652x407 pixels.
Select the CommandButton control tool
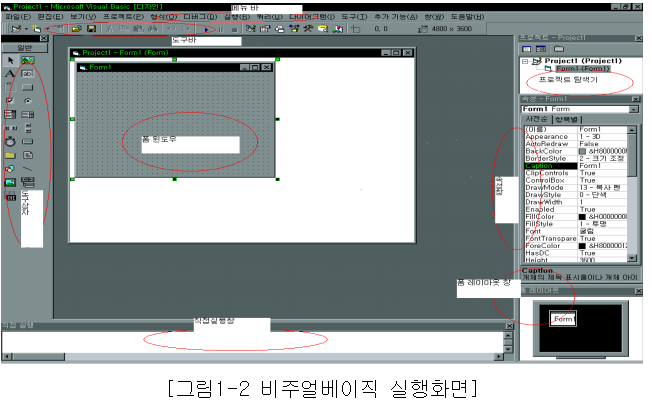click(x=27, y=87)
